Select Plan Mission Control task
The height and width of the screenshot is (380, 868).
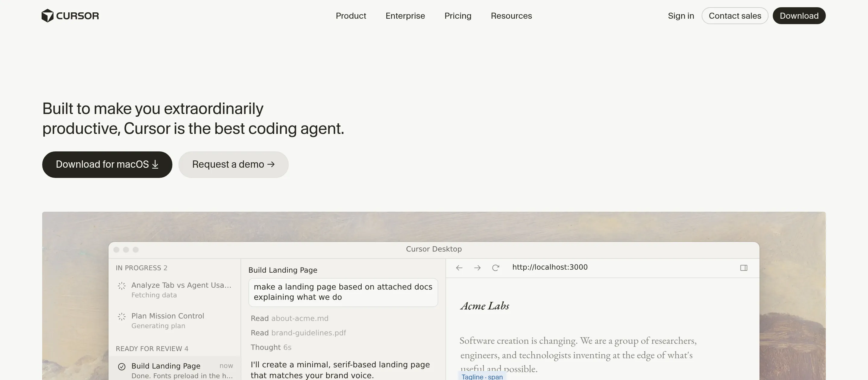tap(175, 321)
